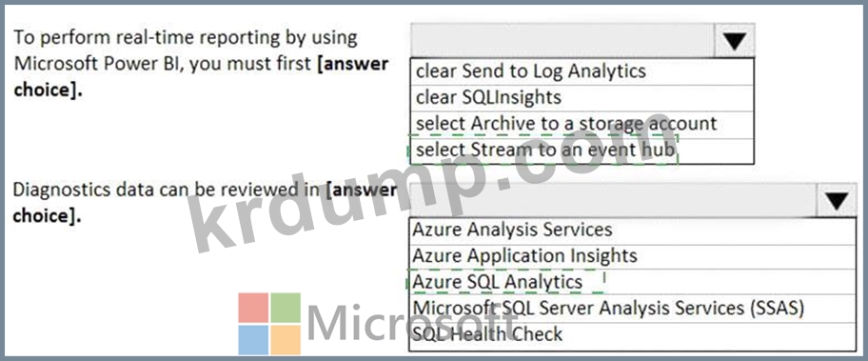
Task: Click the red square of Microsoft logo
Action: pyautogui.click(x=253, y=308)
